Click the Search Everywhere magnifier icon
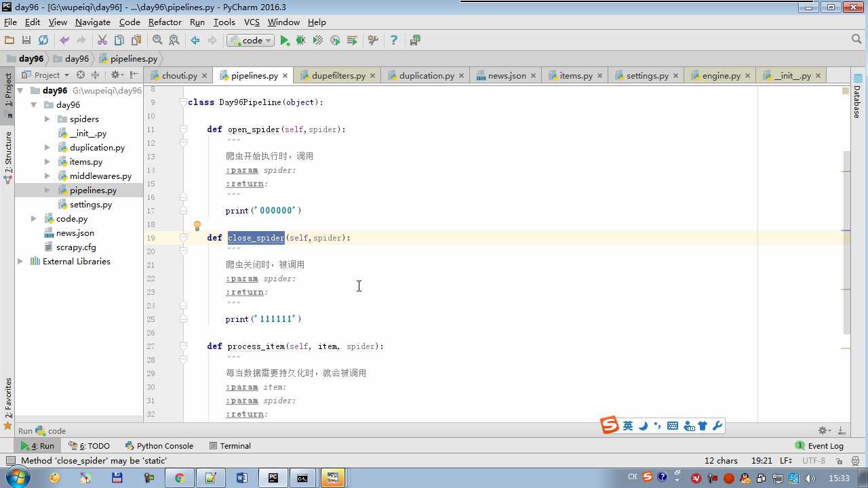 pos(856,40)
